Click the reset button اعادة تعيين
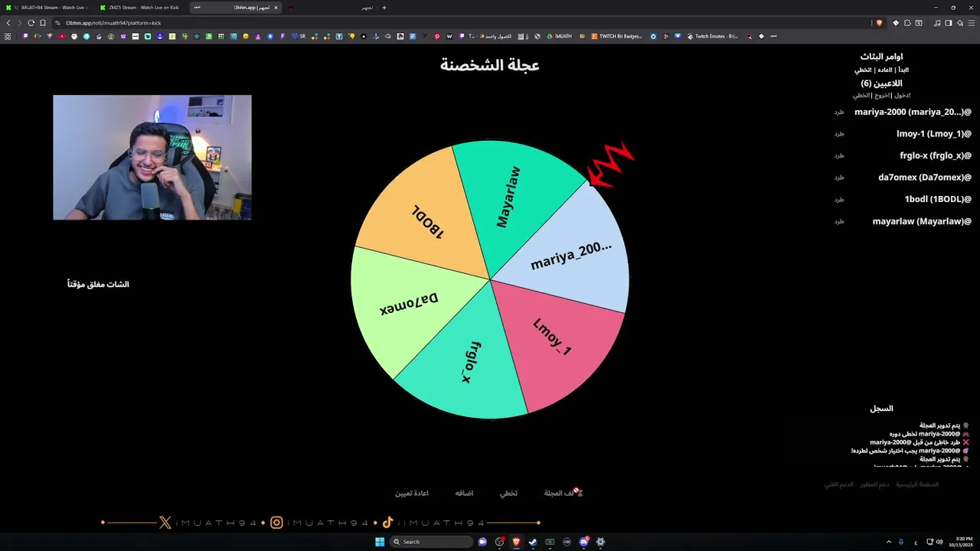 [412, 493]
